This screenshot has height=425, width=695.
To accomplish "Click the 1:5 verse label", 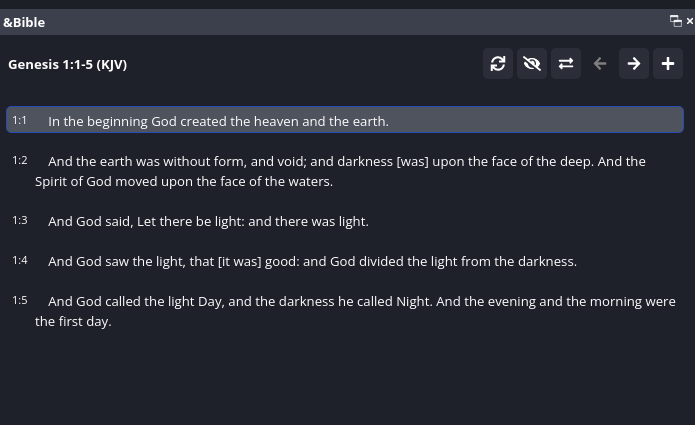I will click(20, 300).
